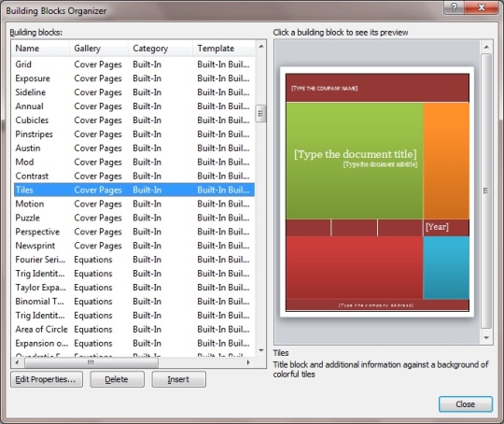Sort list by Template column header

click(224, 49)
